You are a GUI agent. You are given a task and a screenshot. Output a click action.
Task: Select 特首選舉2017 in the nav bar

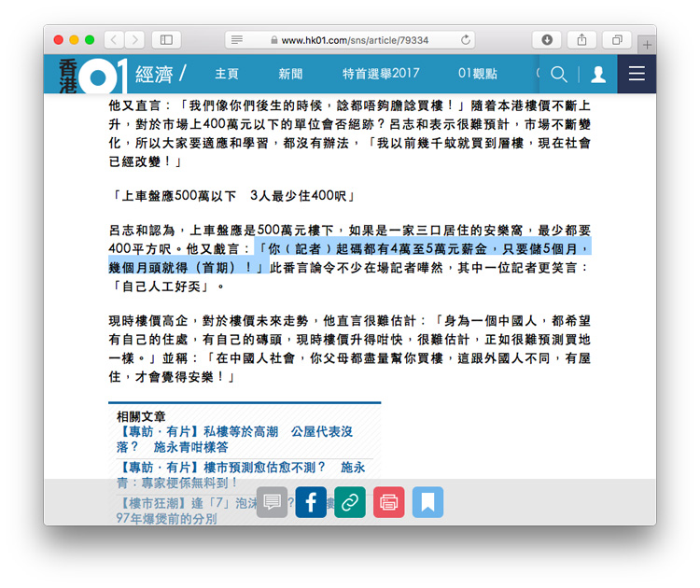click(x=380, y=75)
